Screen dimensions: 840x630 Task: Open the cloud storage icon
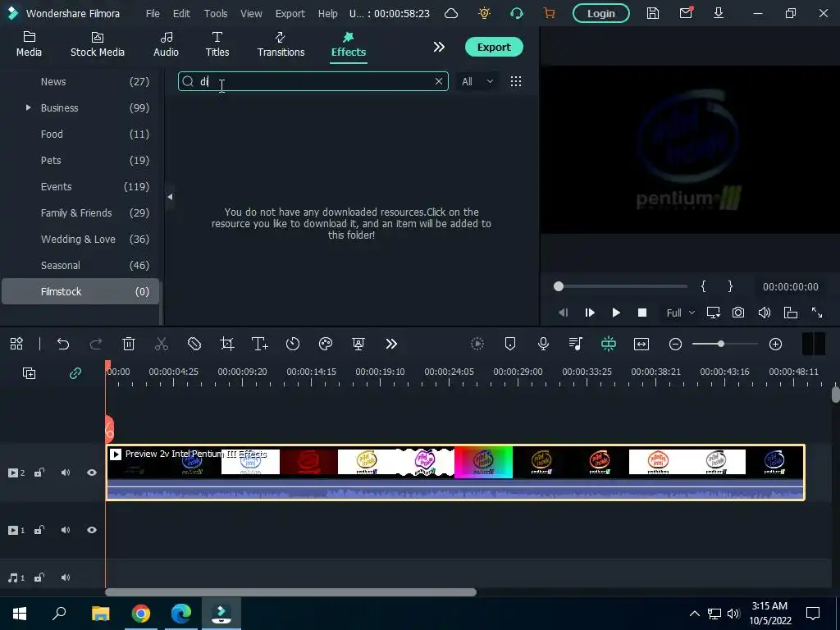pyautogui.click(x=451, y=13)
